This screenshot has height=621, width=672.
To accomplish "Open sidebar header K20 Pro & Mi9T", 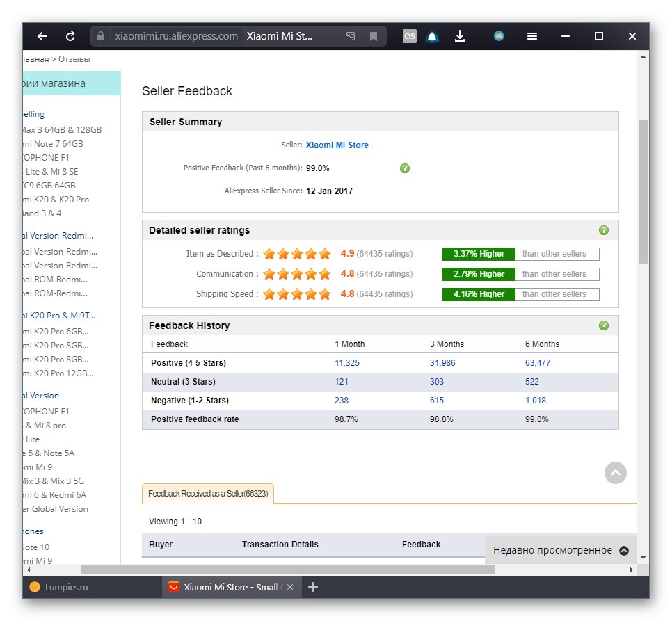I will (59, 316).
